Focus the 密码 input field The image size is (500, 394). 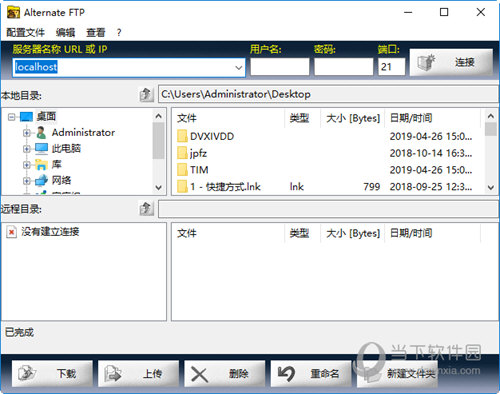tap(344, 67)
